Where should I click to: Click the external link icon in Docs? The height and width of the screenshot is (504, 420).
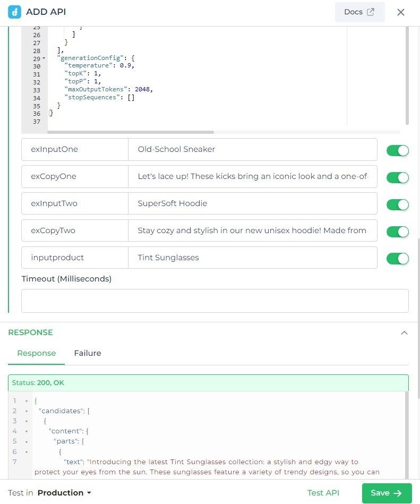[371, 12]
